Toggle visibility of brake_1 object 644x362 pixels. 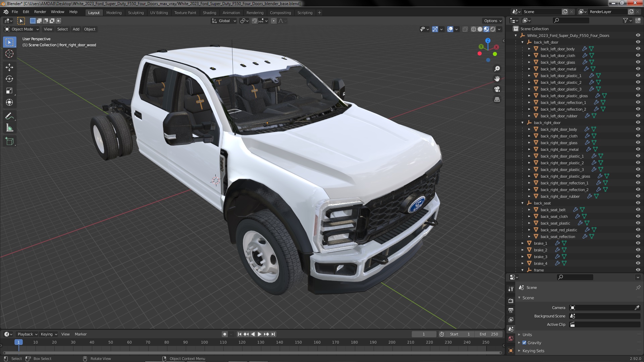click(x=638, y=243)
